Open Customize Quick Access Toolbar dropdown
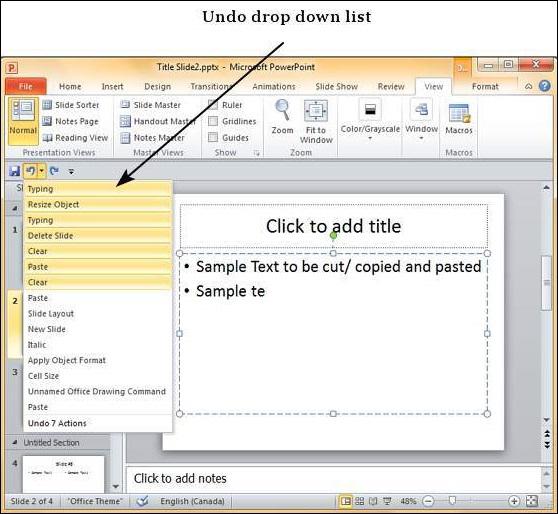This screenshot has width=558, height=514. click(x=71, y=172)
